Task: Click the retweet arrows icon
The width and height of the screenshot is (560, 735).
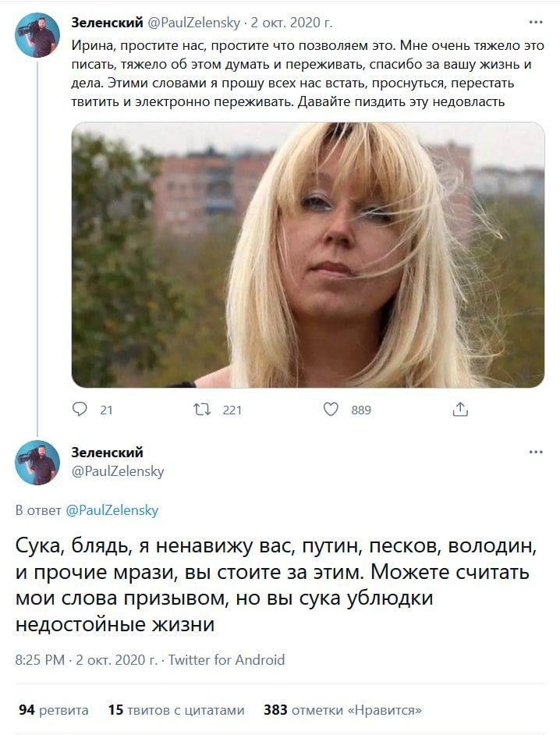Action: (x=202, y=410)
